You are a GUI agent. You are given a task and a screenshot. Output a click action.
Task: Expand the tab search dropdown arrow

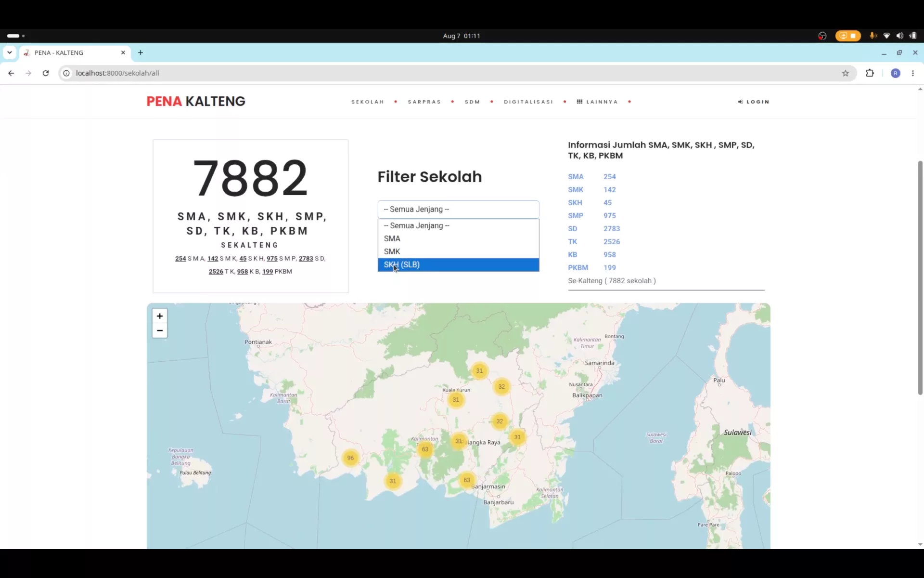coord(10,53)
